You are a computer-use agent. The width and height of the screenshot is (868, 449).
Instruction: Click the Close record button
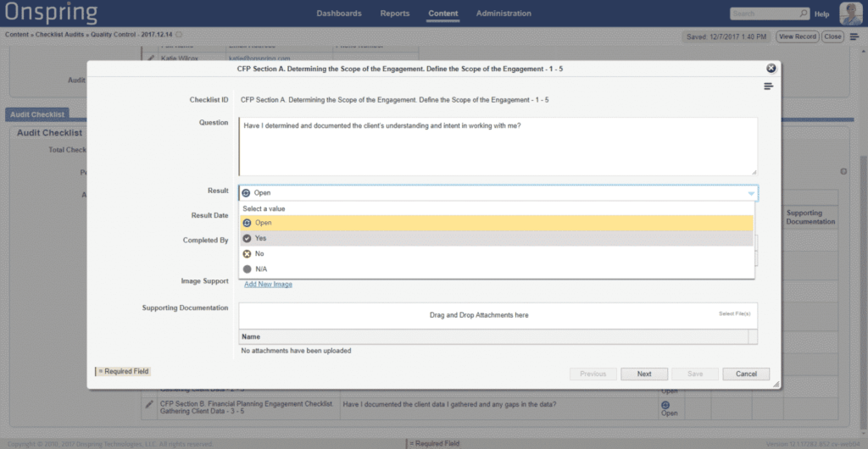(832, 36)
